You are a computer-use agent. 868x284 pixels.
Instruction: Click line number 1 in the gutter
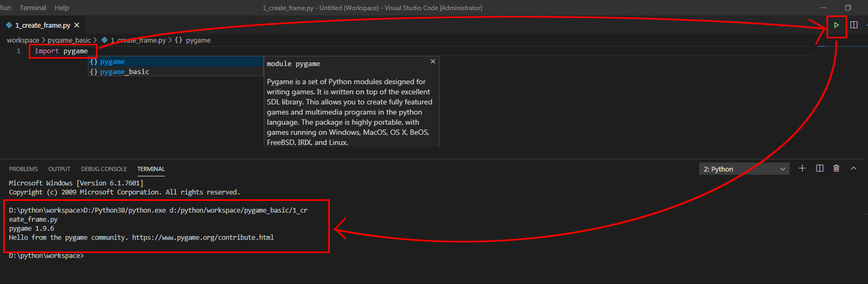coord(19,51)
